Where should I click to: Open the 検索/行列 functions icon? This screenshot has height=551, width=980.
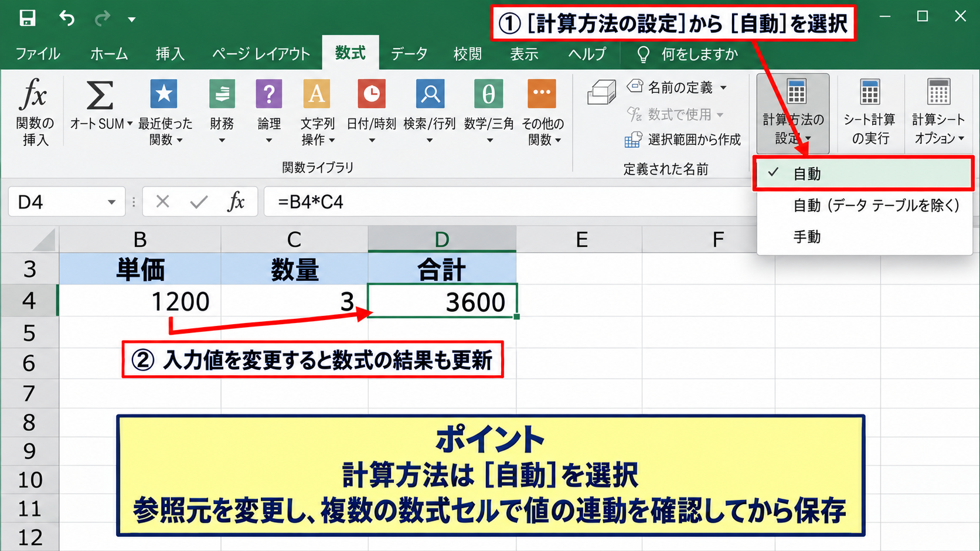[x=430, y=94]
